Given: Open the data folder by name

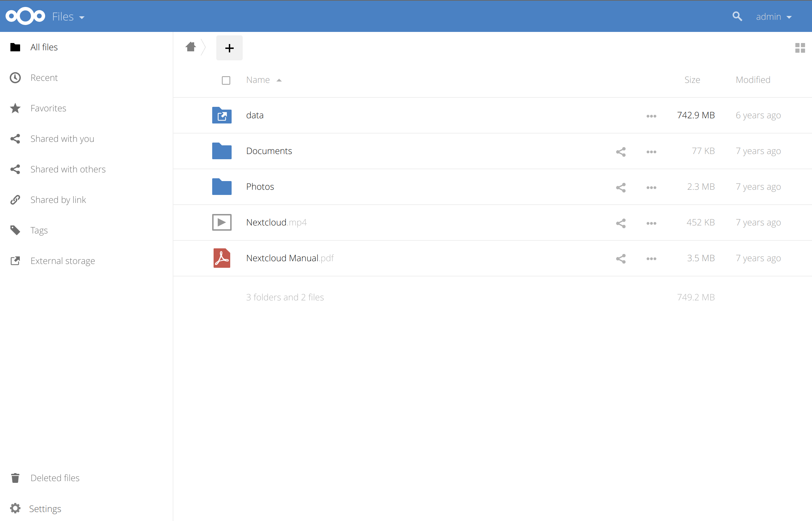Looking at the screenshot, I should coord(255,115).
